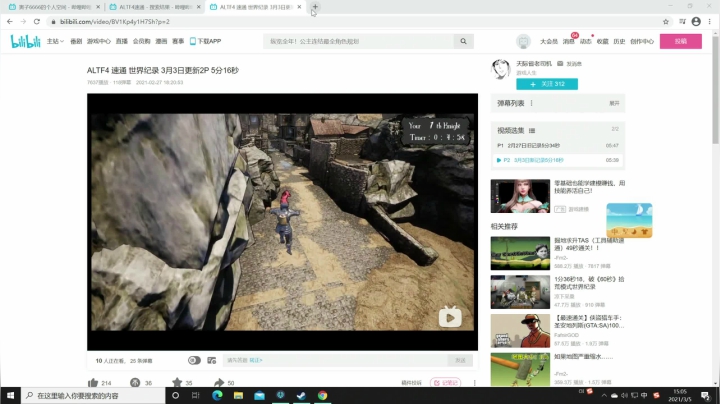Open a new browser tab with plus
This screenshot has height=404, width=720.
315,7
